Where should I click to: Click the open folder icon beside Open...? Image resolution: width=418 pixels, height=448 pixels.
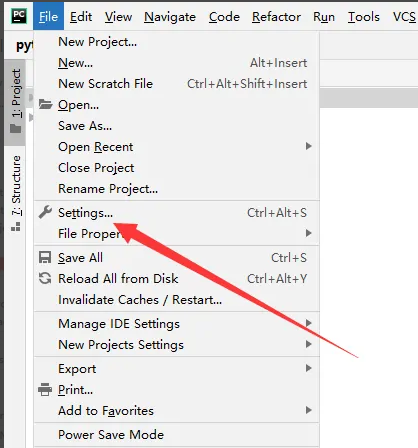pyautogui.click(x=45, y=104)
